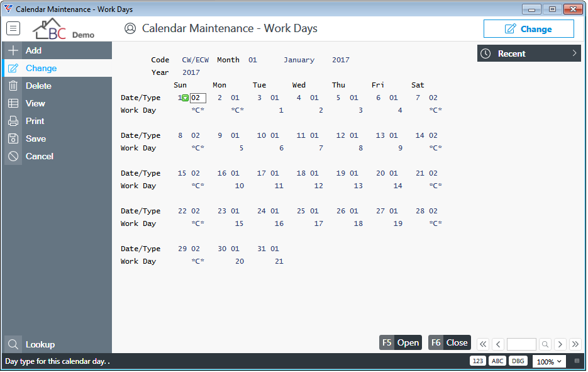
Task: Click the F5 Open button
Action: tap(401, 342)
